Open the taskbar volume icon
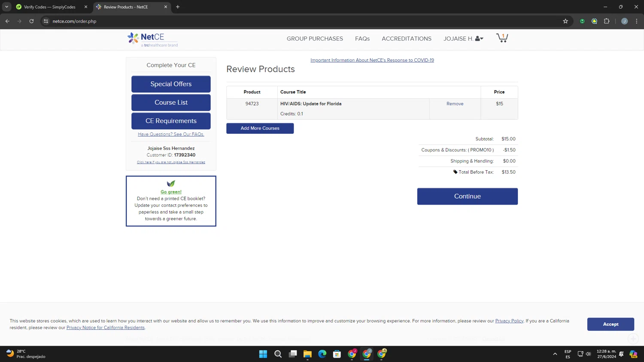 [x=588, y=354]
